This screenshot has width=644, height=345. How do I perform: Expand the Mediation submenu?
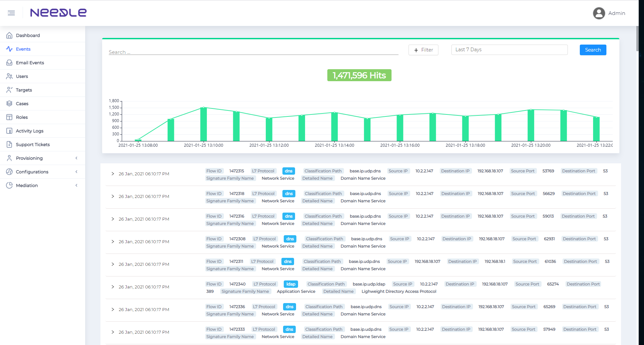(x=76, y=185)
